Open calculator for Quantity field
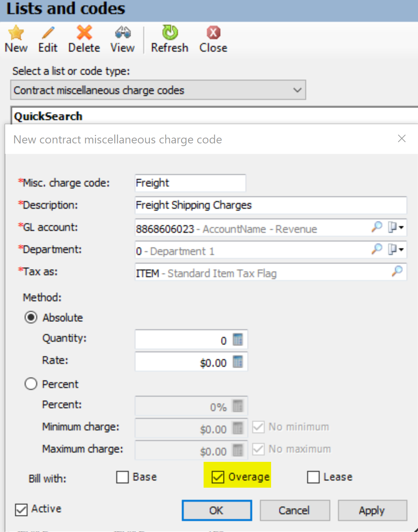This screenshot has height=532, width=418. (238, 340)
